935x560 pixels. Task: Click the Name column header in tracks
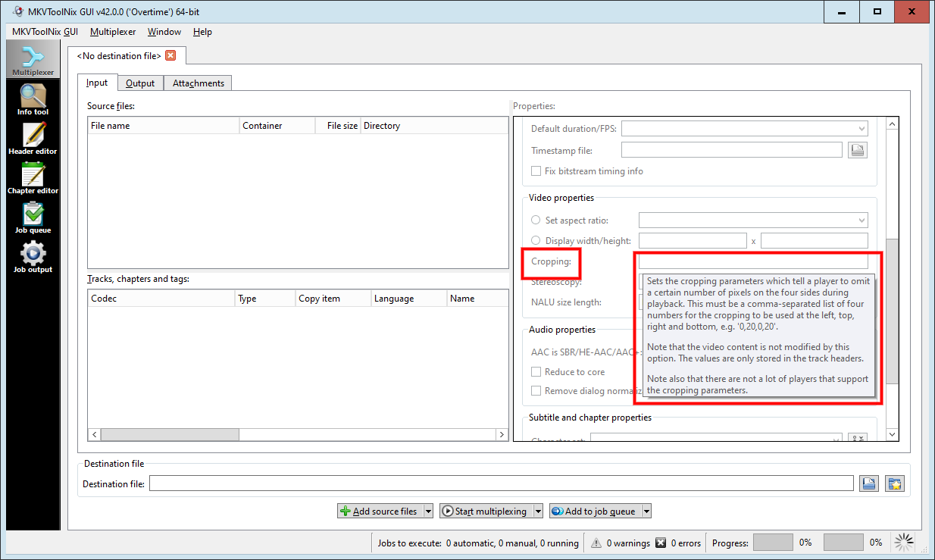coord(477,299)
